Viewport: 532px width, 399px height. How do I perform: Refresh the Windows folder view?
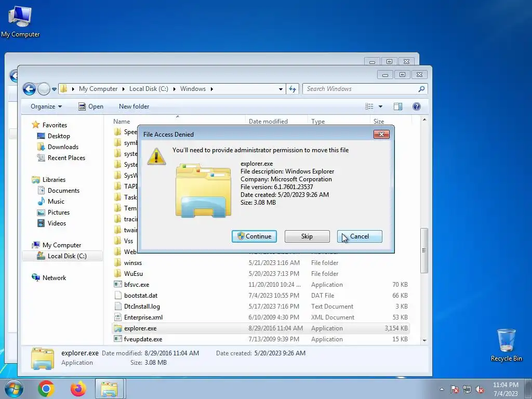pyautogui.click(x=292, y=89)
